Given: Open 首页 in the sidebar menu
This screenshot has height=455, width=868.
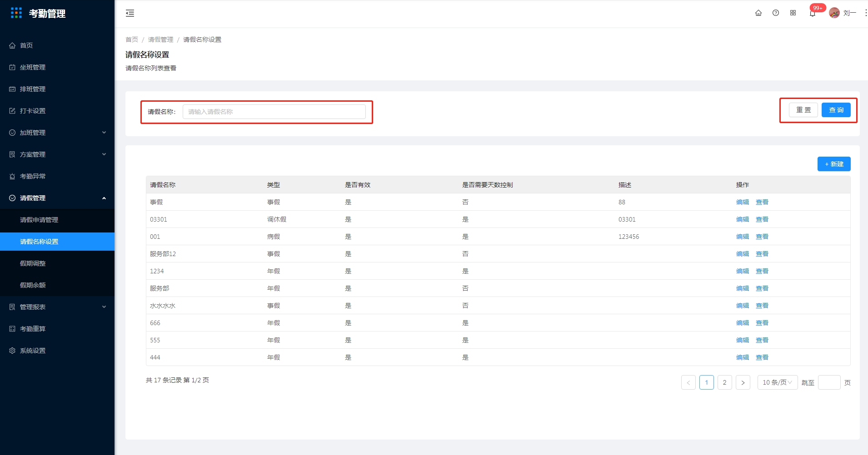Looking at the screenshot, I should coord(57,45).
